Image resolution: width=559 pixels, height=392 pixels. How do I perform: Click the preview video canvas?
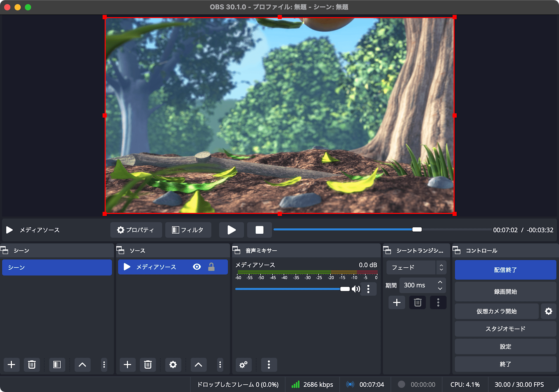point(279,115)
